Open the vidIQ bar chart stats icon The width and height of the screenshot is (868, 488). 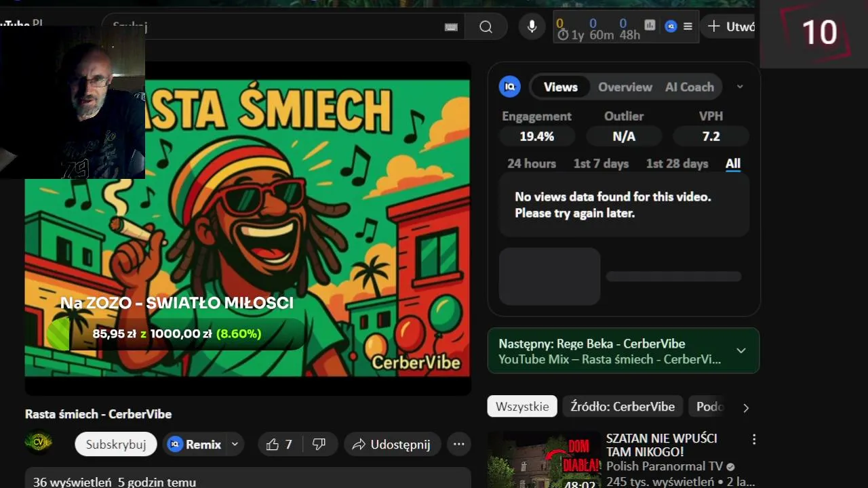tap(650, 26)
